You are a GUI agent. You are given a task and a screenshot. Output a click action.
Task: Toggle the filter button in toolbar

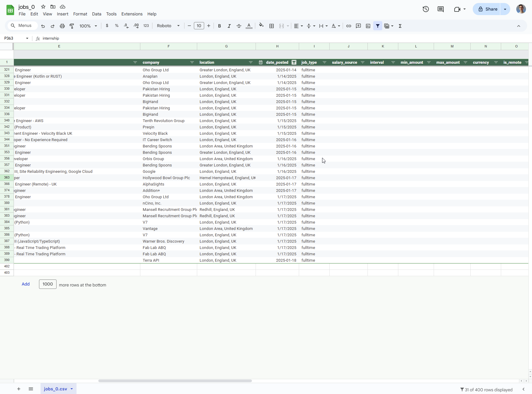378,26
